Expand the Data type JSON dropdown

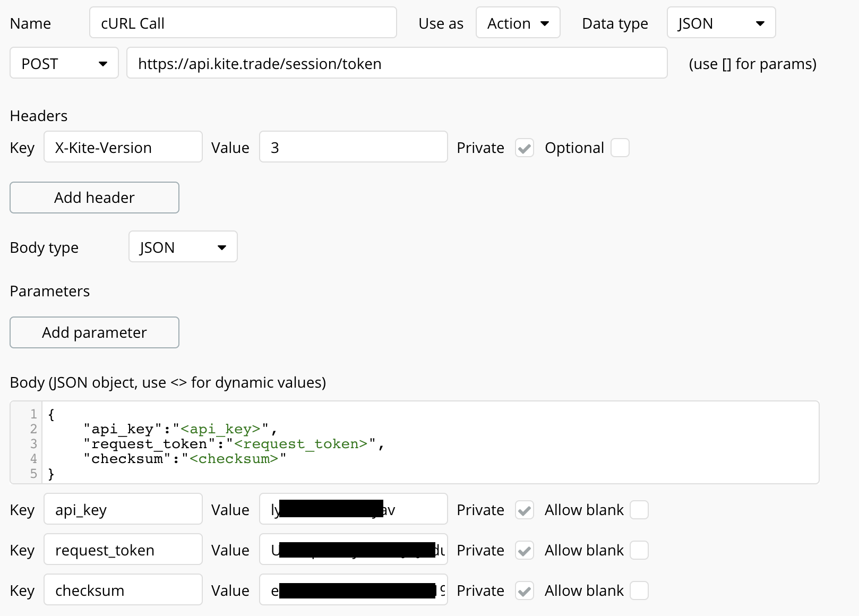click(x=720, y=23)
